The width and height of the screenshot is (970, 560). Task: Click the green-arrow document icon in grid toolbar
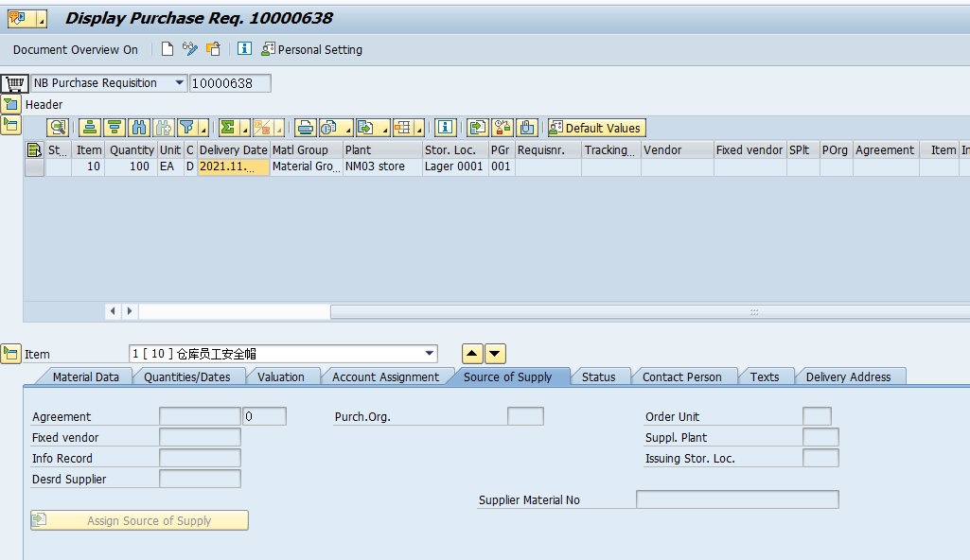click(x=477, y=128)
